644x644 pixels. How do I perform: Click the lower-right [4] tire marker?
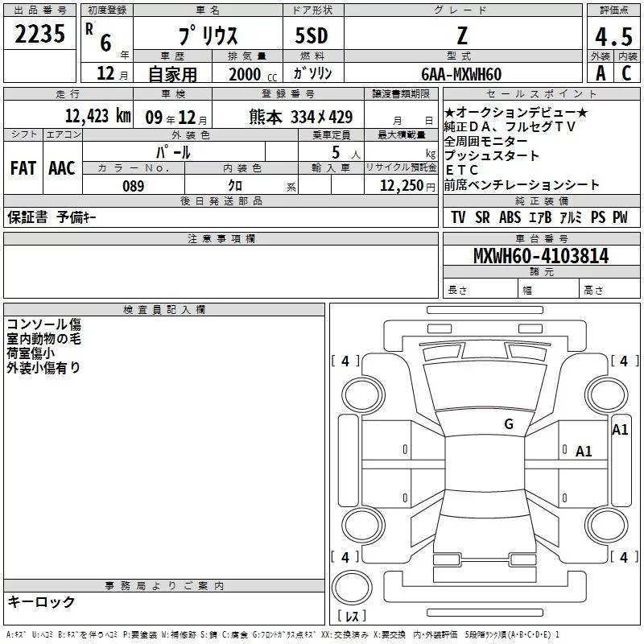621,557
